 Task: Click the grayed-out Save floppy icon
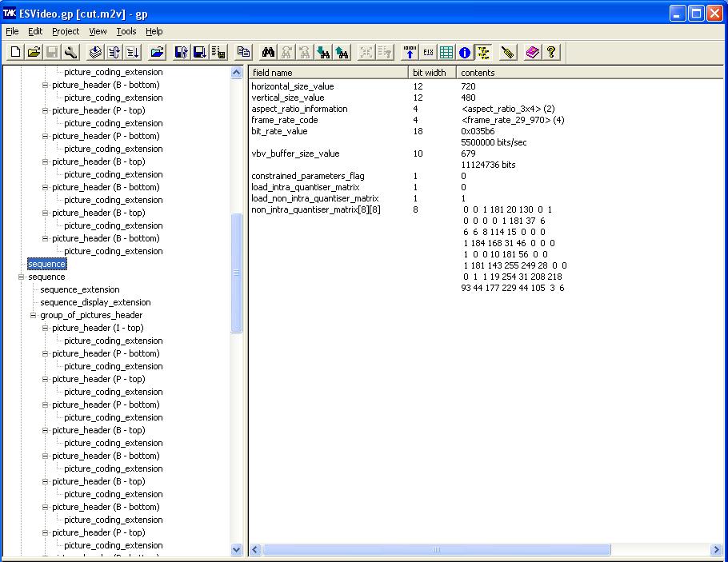(52, 52)
